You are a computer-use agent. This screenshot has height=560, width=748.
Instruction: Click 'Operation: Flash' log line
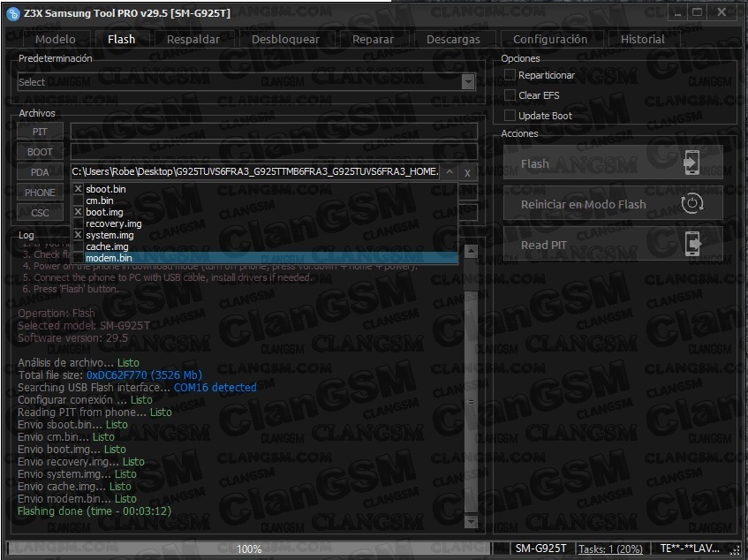pos(57,314)
